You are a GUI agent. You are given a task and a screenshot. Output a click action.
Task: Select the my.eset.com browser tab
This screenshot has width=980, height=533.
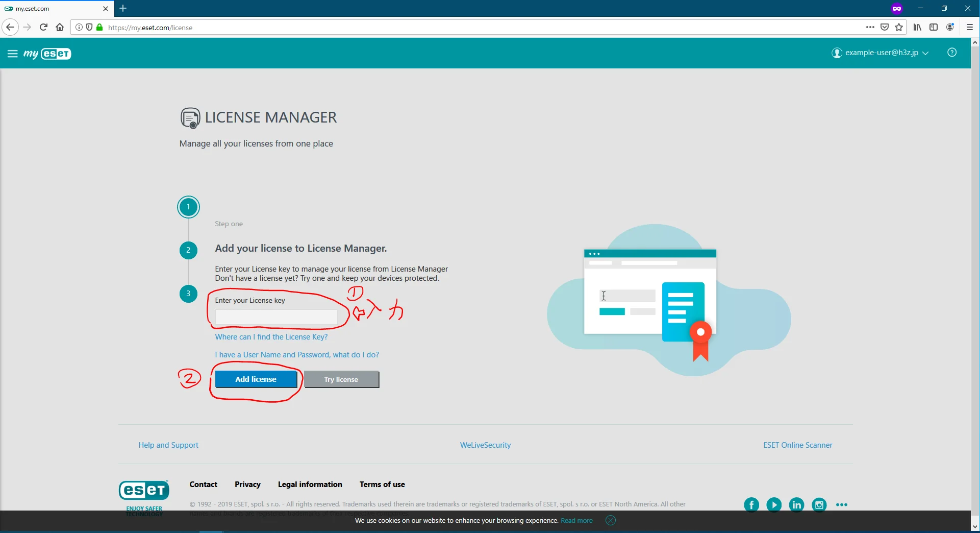[x=51, y=9]
